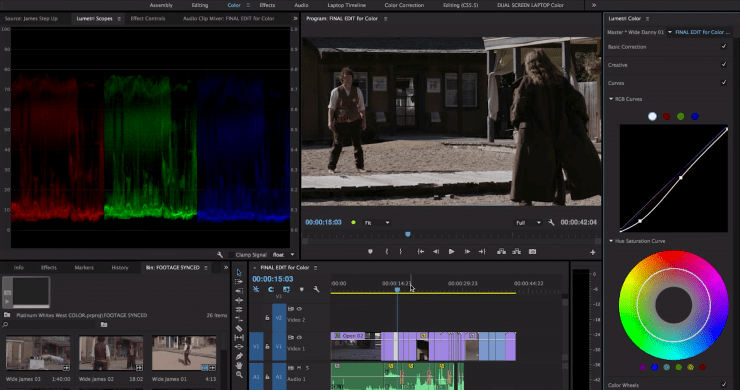Screen dimensions: 740x390
Task: Collapse Hue Saturation Curve section
Action: pos(611,241)
